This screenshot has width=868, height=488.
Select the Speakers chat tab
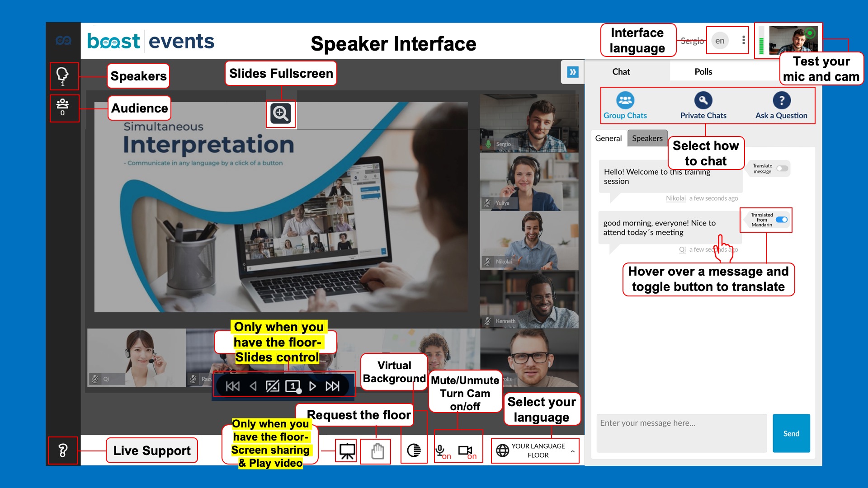(647, 138)
